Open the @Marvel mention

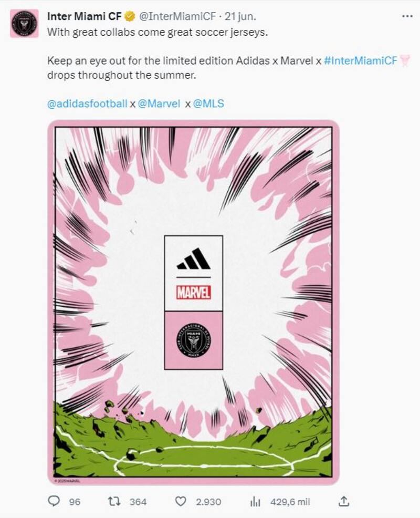pos(159,103)
